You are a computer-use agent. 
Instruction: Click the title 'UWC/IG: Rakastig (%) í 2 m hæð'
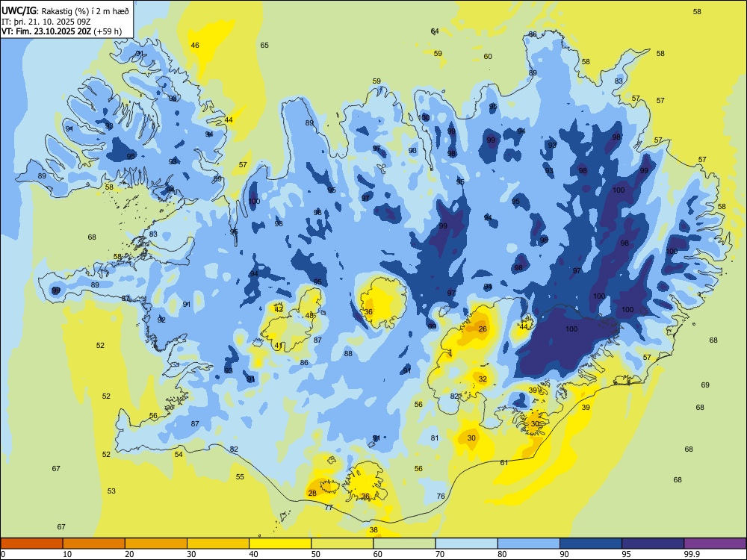pos(65,11)
